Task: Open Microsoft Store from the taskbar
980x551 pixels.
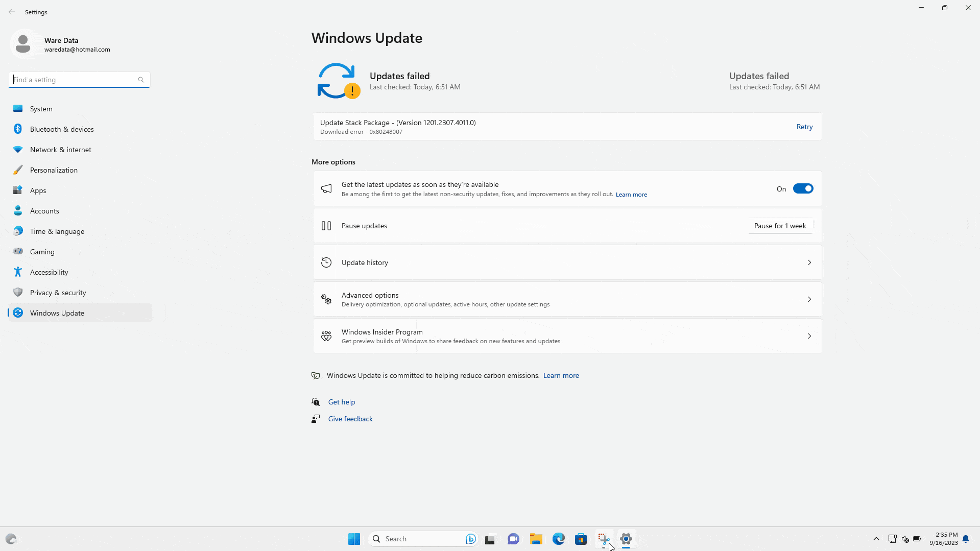Action: coord(581,539)
